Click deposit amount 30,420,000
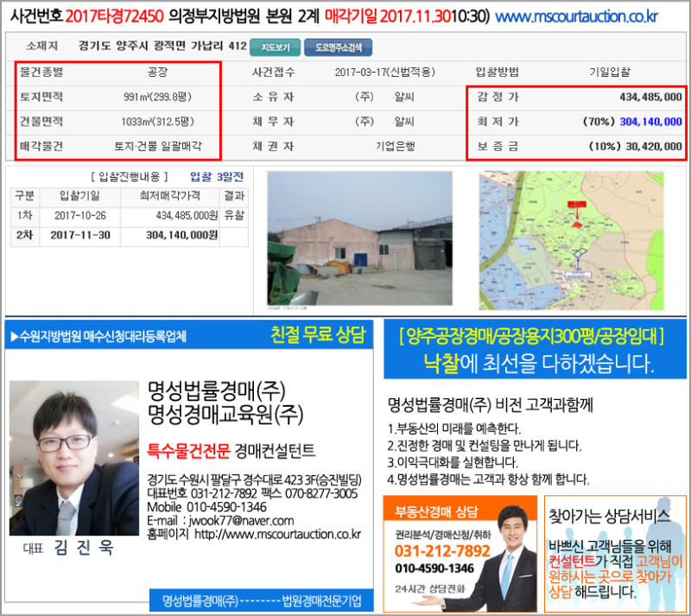Image resolution: width=691 pixels, height=616 pixels. click(654, 146)
